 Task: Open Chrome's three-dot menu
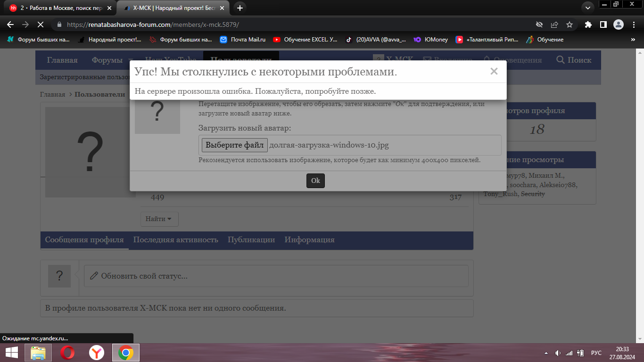coord(633,25)
